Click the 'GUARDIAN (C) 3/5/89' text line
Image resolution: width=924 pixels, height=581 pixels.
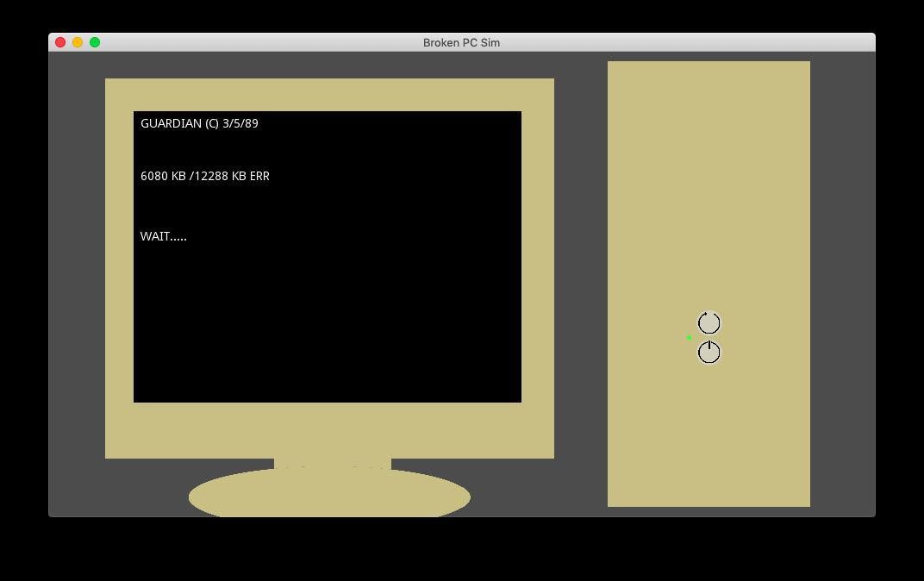pos(199,124)
